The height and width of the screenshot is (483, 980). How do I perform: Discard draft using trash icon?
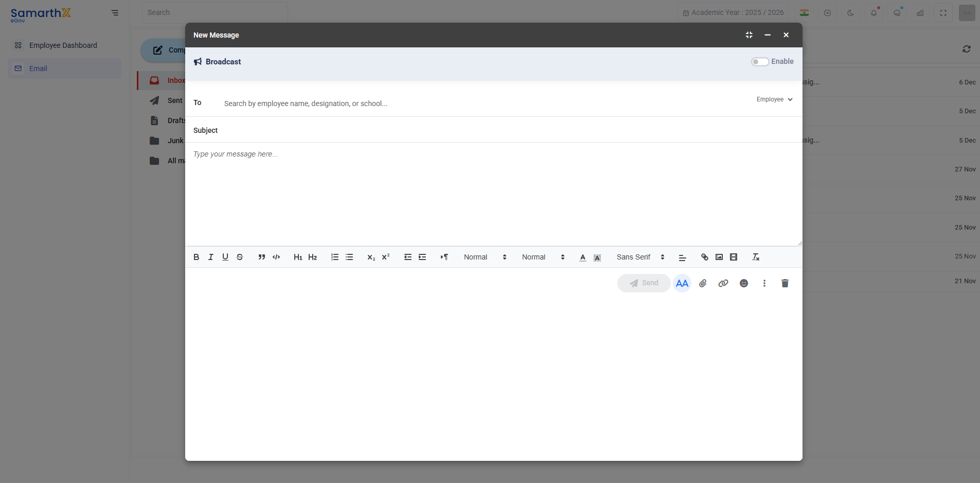click(785, 283)
